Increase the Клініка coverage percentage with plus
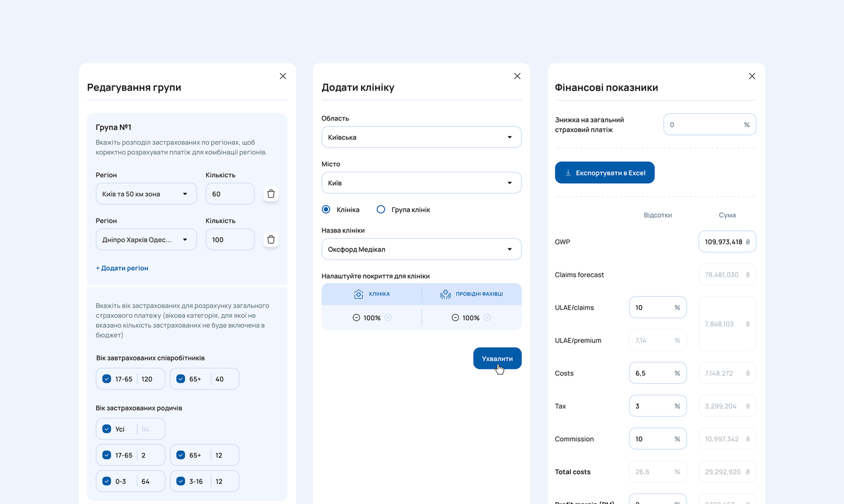 [x=388, y=318]
